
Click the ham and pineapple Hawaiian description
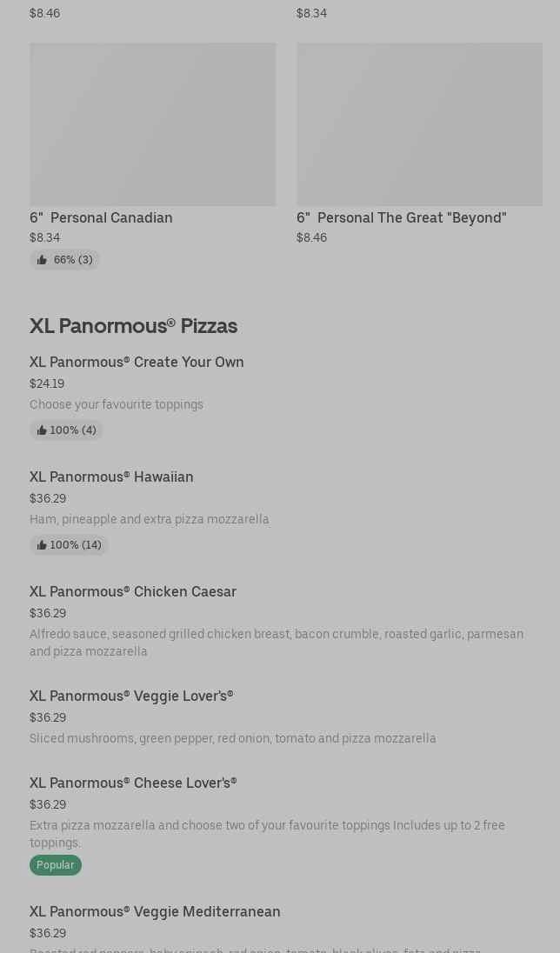coord(150,519)
